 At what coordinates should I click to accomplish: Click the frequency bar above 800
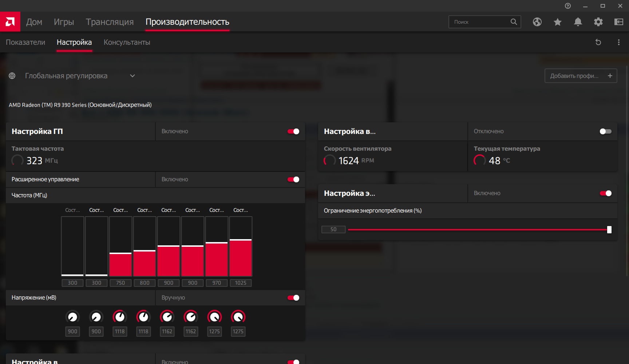[x=145, y=246]
